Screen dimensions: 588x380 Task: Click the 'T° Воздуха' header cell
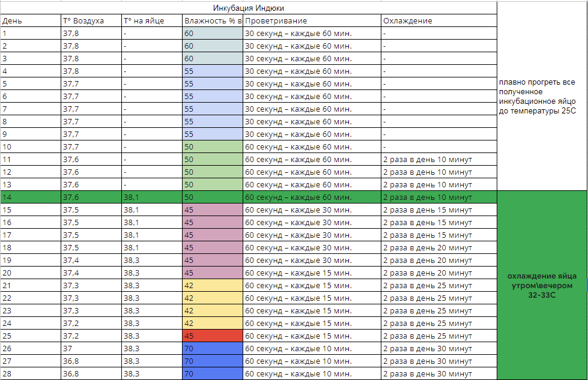tap(91, 20)
